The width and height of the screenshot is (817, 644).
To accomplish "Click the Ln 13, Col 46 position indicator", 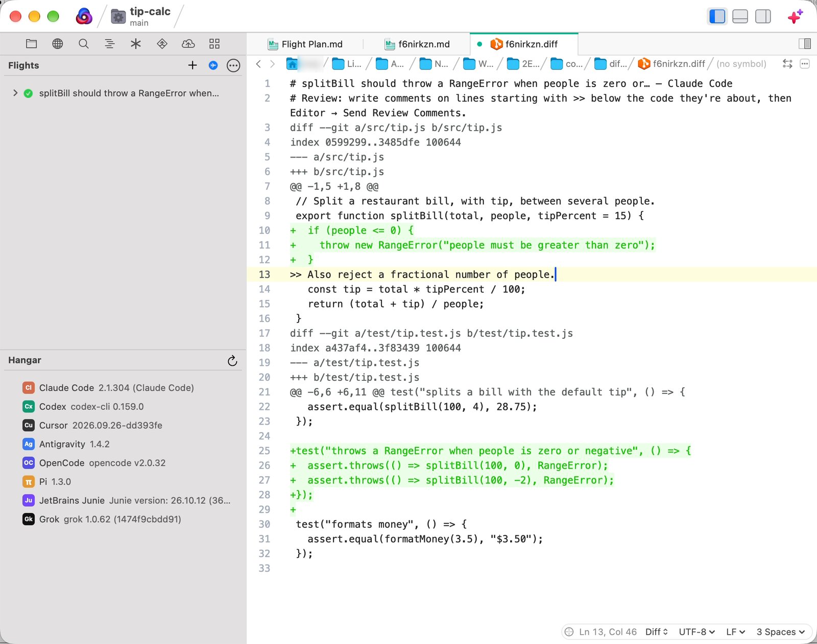I will tap(608, 632).
